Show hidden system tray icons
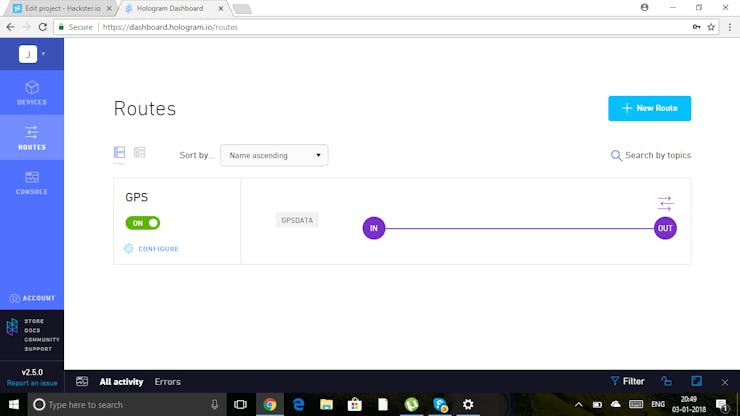 click(579, 405)
